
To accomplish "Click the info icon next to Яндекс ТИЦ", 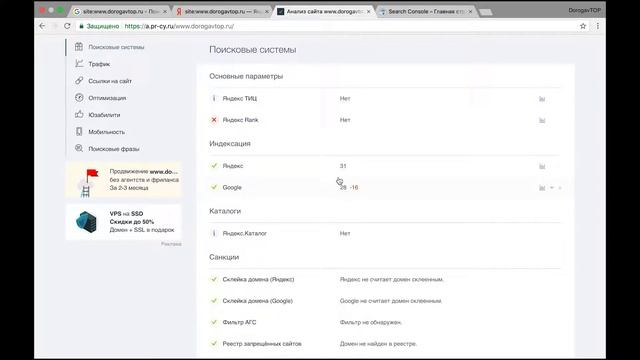I will (214, 98).
